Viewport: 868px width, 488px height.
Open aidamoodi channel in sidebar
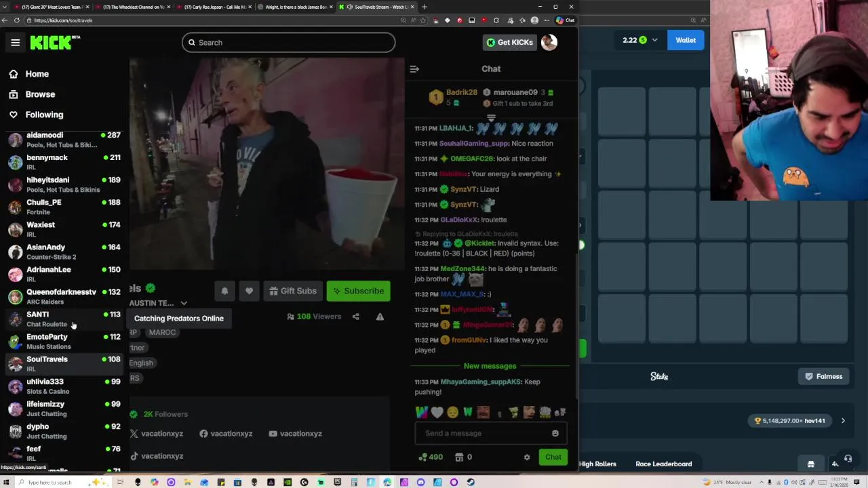point(64,140)
